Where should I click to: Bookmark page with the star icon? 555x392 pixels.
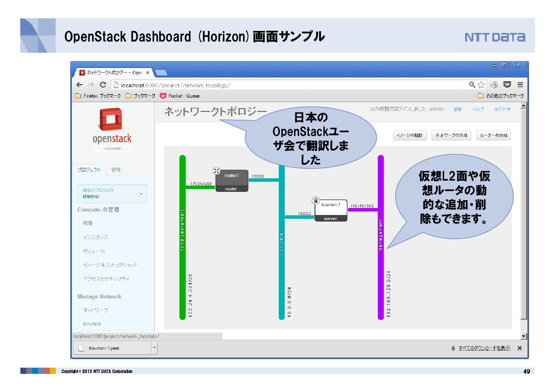coord(481,85)
